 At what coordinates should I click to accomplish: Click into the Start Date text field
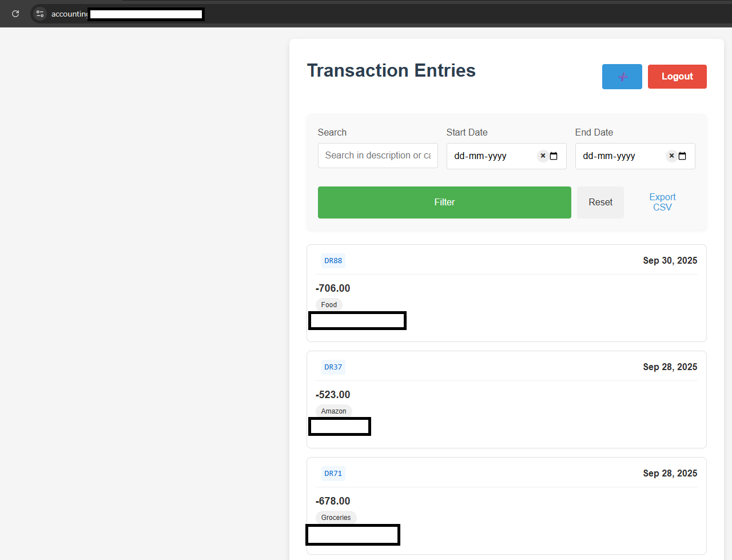coord(486,156)
